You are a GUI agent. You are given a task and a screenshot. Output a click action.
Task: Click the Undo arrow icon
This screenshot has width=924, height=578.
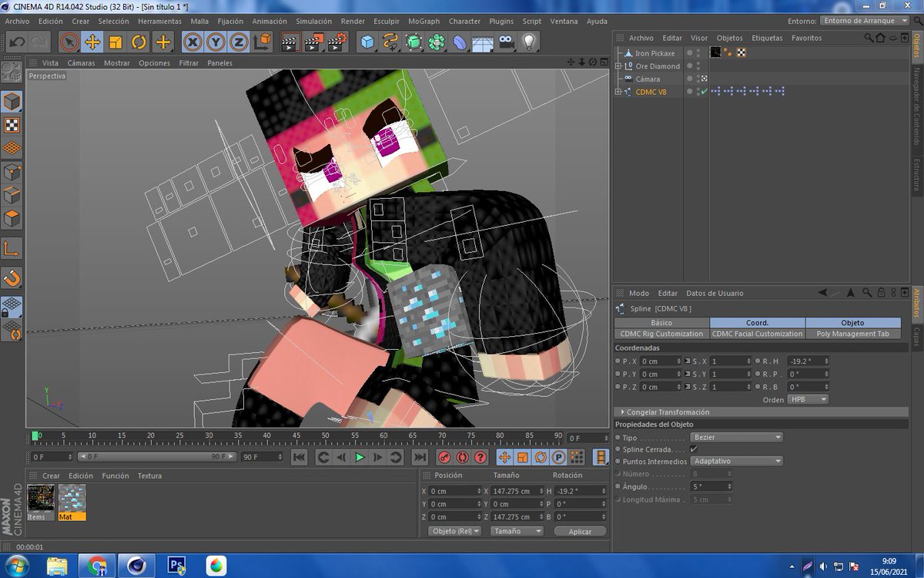click(16, 42)
